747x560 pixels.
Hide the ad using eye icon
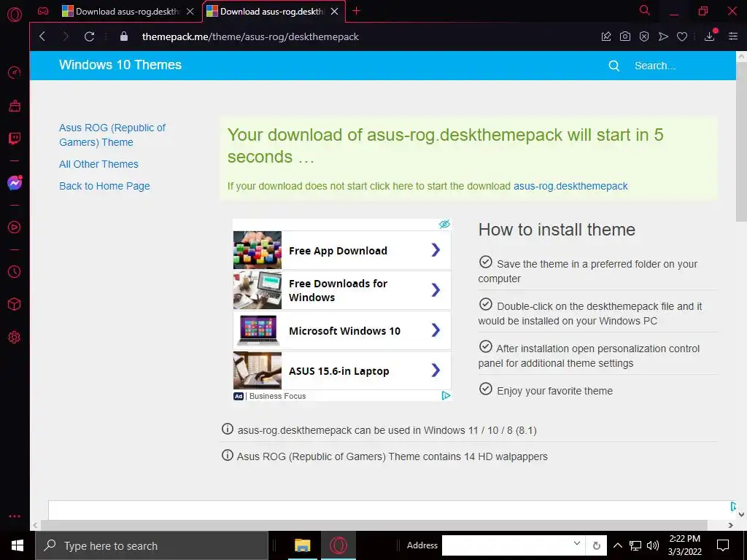click(444, 225)
